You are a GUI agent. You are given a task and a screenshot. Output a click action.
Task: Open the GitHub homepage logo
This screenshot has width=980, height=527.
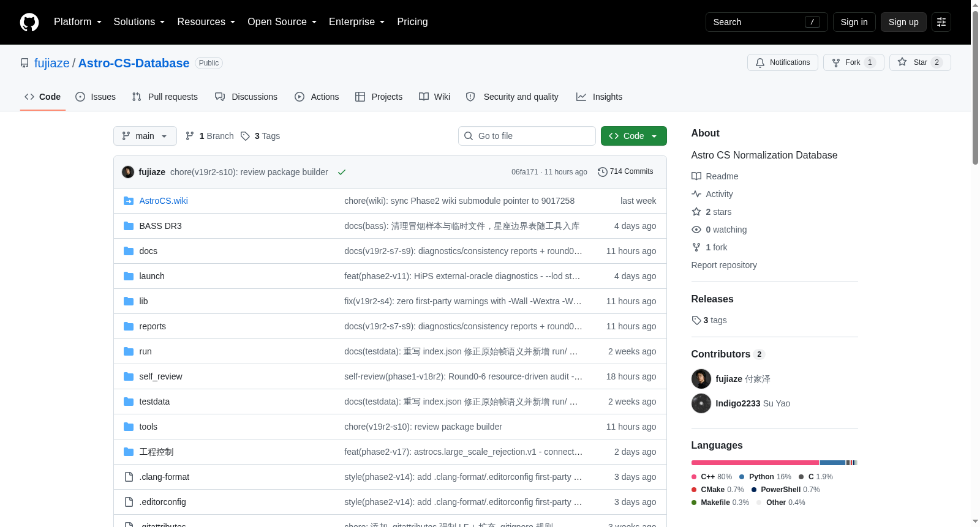(29, 22)
